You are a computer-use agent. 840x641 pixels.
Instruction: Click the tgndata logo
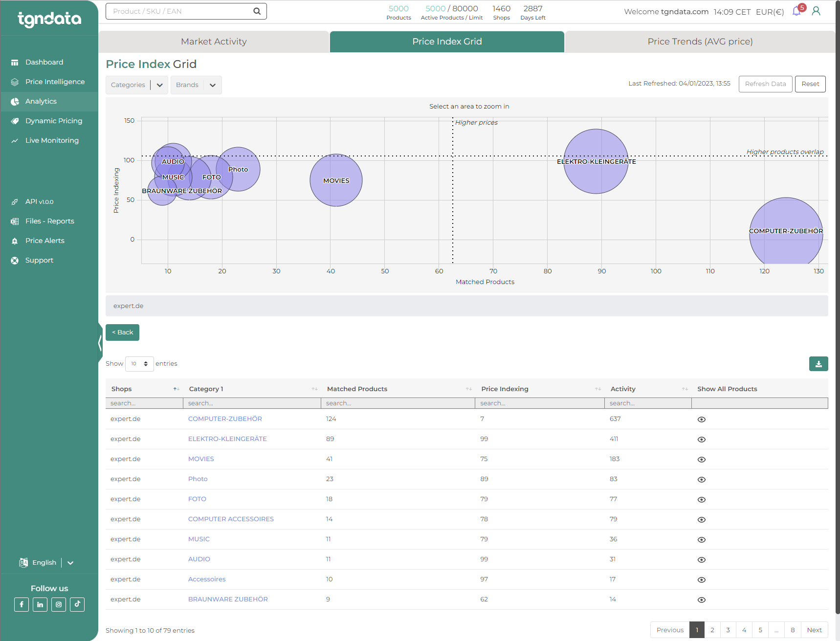click(49, 19)
